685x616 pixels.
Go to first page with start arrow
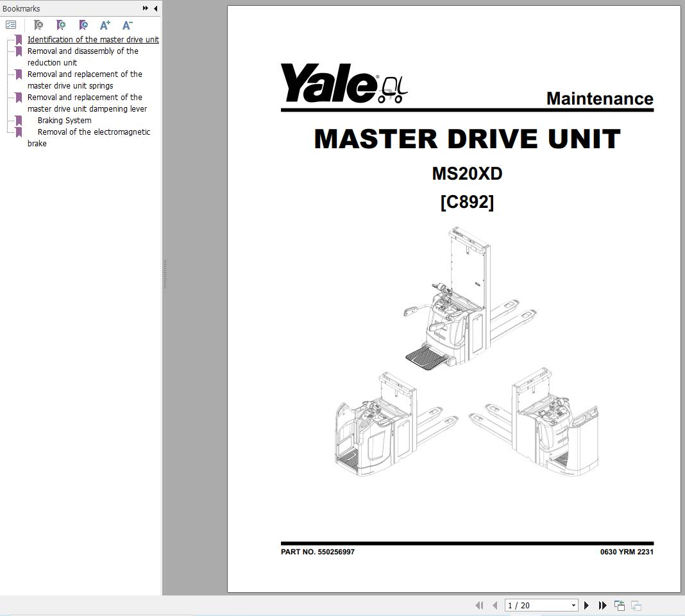click(x=480, y=605)
